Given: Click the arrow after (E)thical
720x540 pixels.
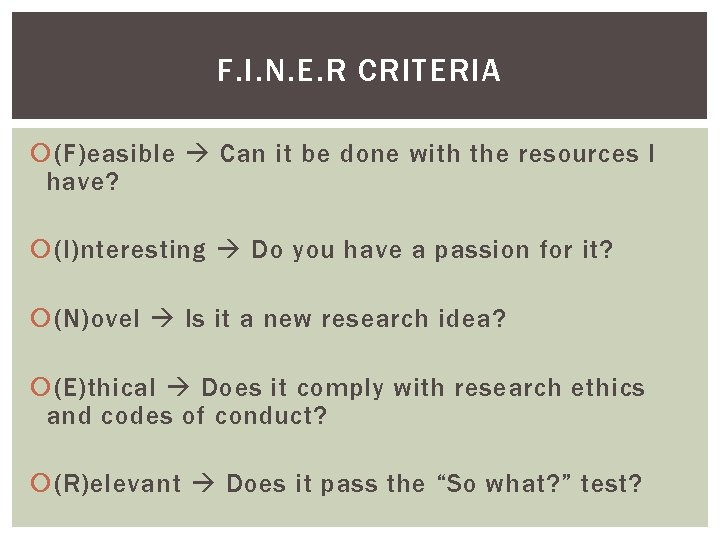Looking at the screenshot, I should [179, 387].
